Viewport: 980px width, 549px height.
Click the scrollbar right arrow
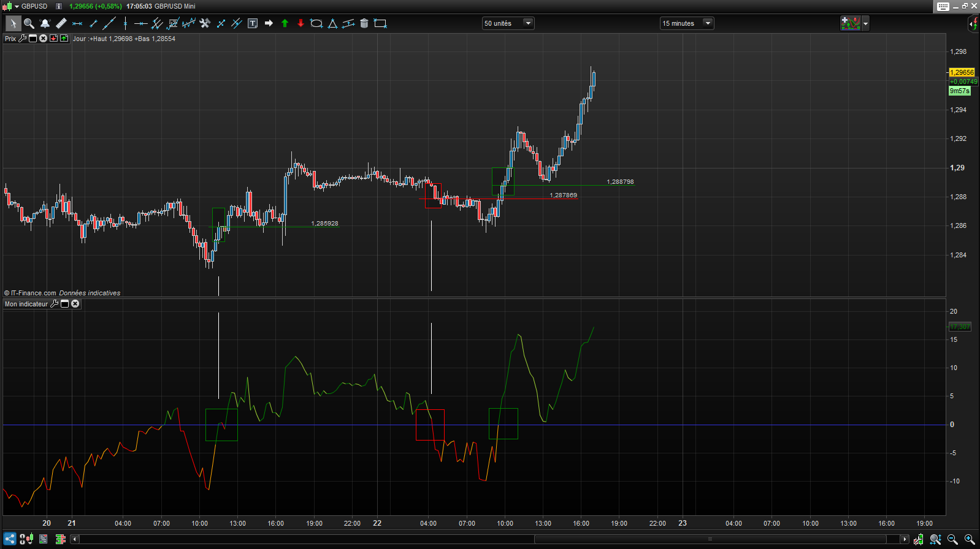point(905,539)
